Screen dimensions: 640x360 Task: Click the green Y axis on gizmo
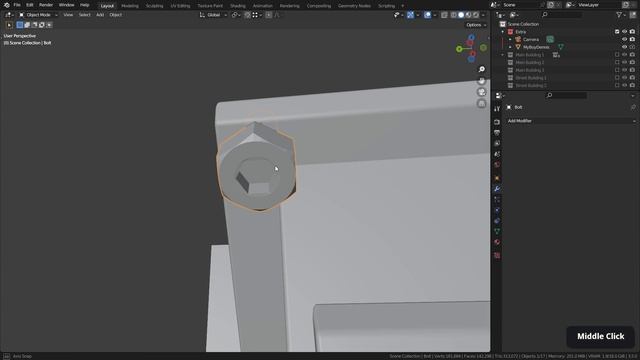(x=459, y=49)
